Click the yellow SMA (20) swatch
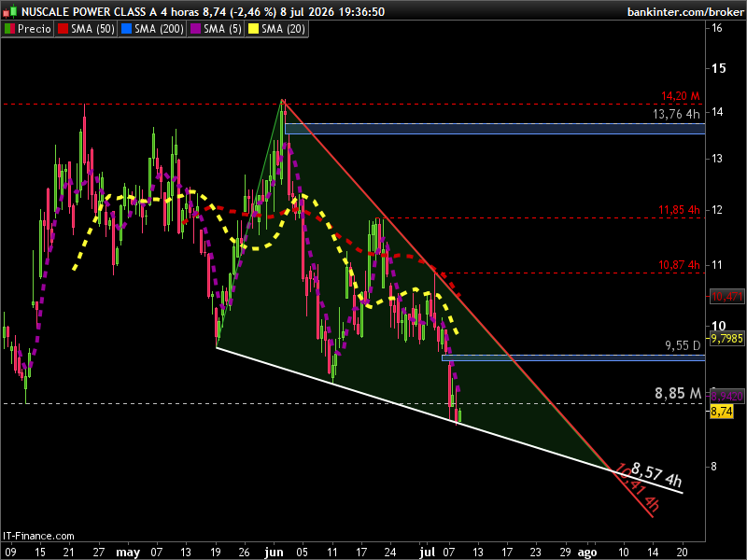 tap(253, 29)
